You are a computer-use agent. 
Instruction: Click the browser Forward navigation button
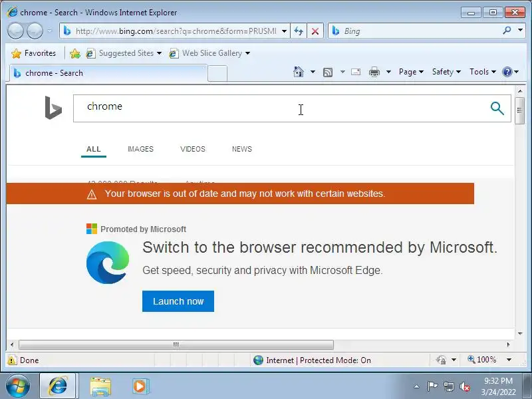point(35,31)
